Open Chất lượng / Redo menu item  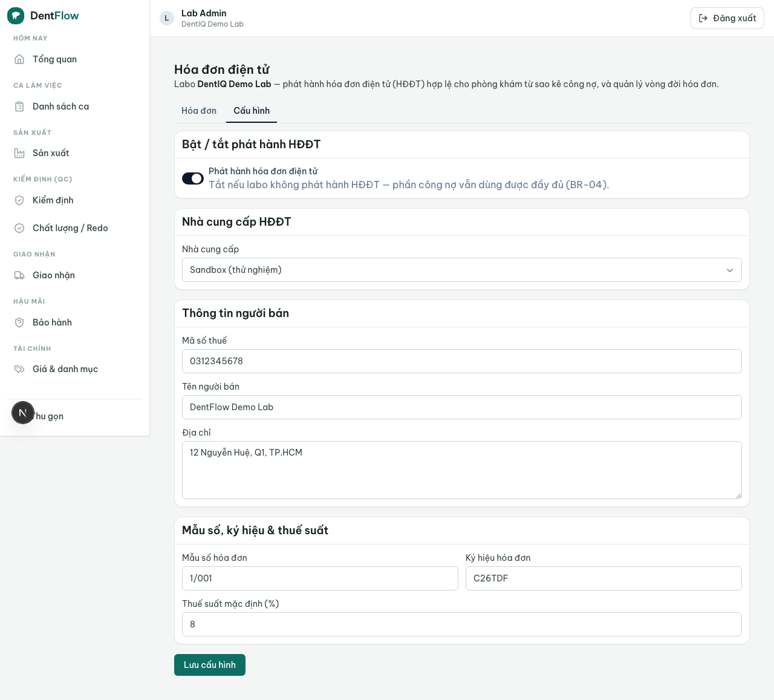click(75, 228)
